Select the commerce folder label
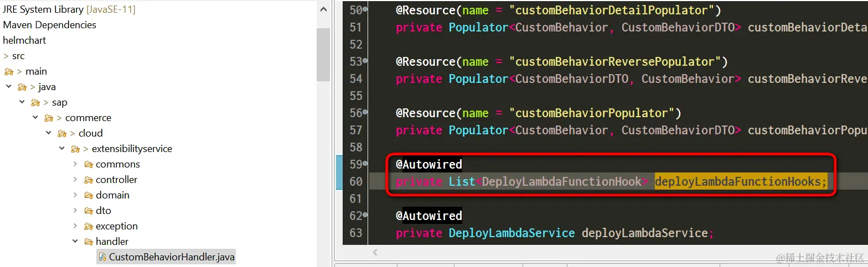 88,118
